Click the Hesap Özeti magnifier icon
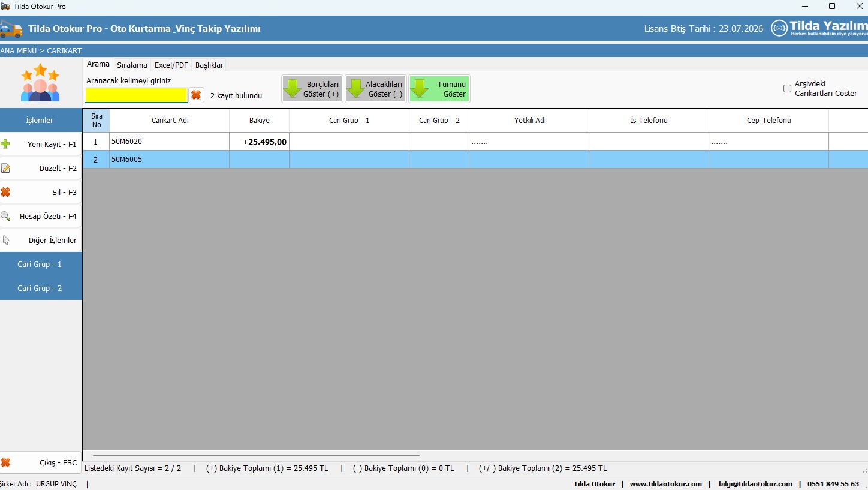Viewport: 868px width, 490px height. pyautogui.click(x=5, y=217)
